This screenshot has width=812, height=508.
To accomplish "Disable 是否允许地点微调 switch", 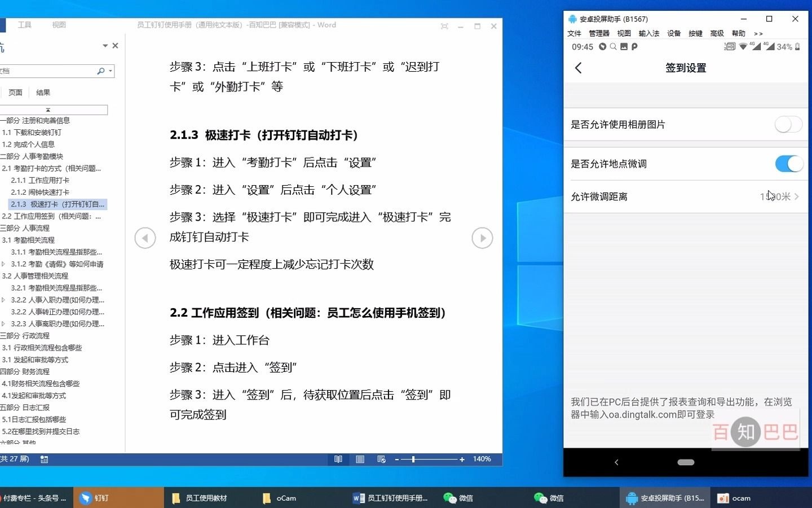I will click(x=789, y=164).
